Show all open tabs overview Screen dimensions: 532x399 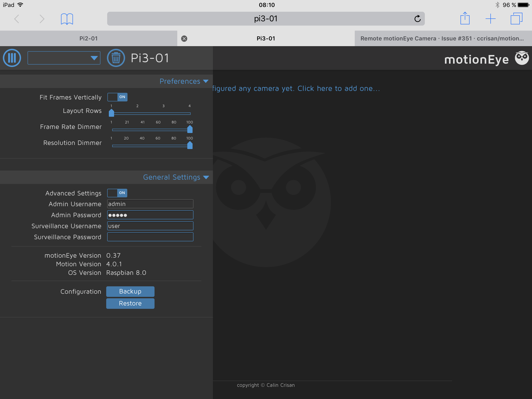(516, 18)
